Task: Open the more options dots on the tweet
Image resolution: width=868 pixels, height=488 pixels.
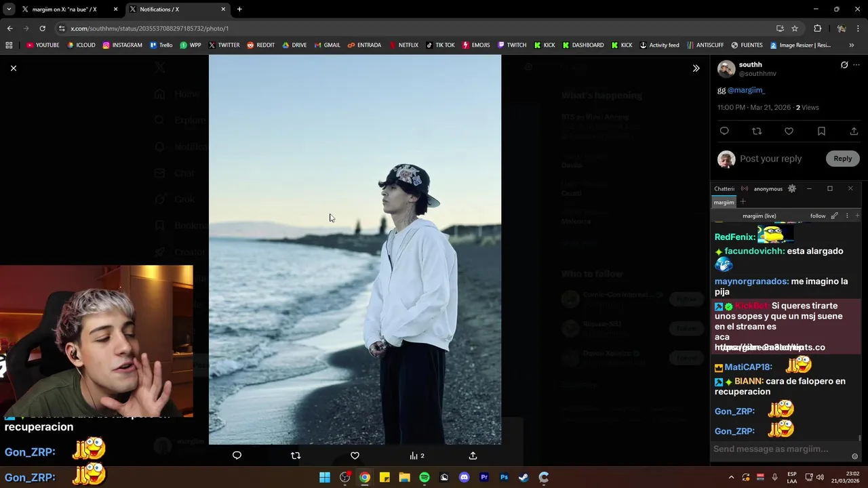Action: pos(856,65)
